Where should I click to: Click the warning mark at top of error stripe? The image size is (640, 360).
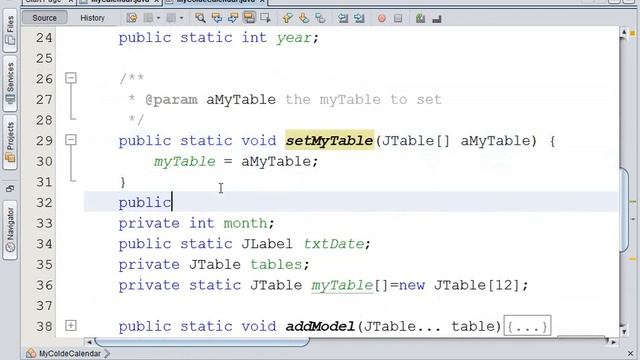(633, 34)
